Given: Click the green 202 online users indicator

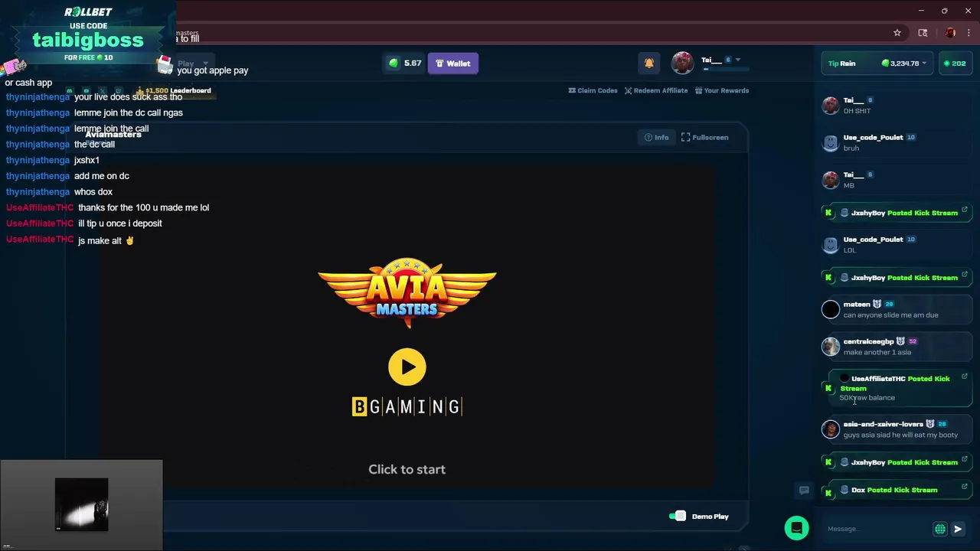Looking at the screenshot, I should pyautogui.click(x=955, y=64).
